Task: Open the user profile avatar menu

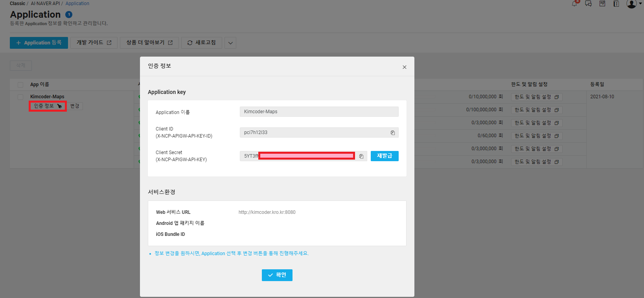Action: pyautogui.click(x=631, y=4)
